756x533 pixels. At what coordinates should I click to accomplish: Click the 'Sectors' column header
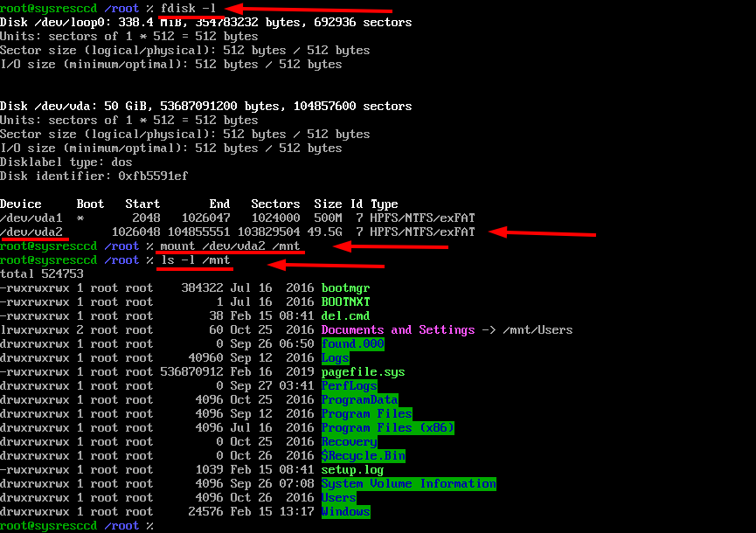point(275,204)
